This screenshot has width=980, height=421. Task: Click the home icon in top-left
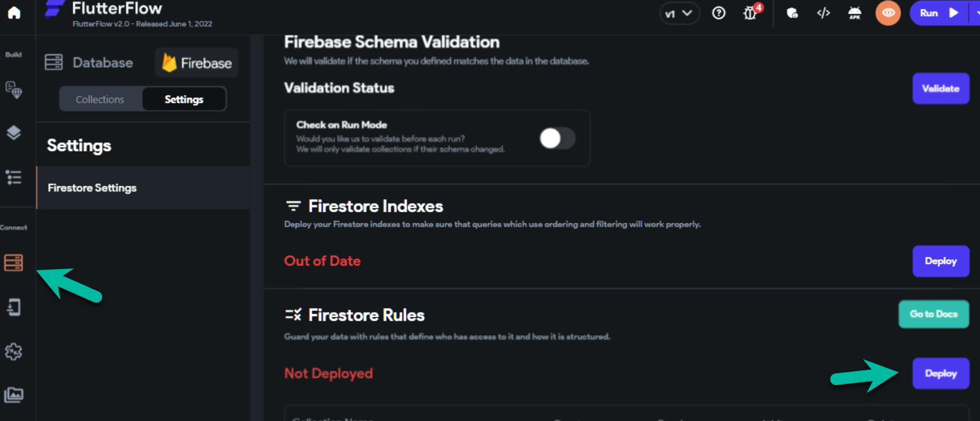[14, 13]
